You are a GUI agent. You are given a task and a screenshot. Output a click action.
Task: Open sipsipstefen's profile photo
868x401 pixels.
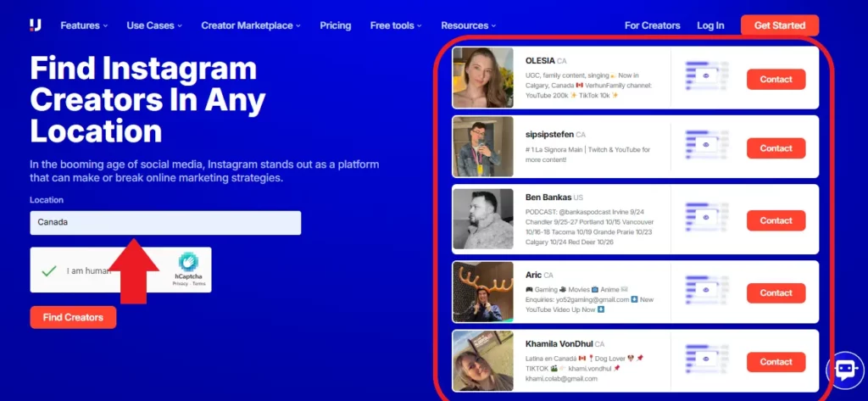pyautogui.click(x=482, y=147)
